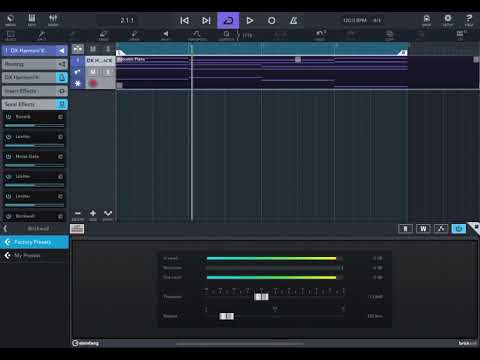The height and width of the screenshot is (360, 480).
Task: Open the Shop
Action: coord(426,20)
